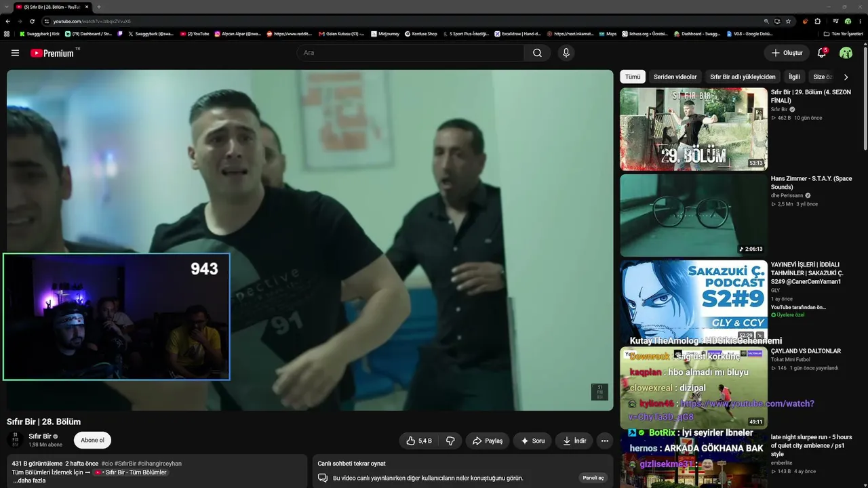The height and width of the screenshot is (488, 868).
Task: Select the Seriden videolar chip
Action: 675,77
